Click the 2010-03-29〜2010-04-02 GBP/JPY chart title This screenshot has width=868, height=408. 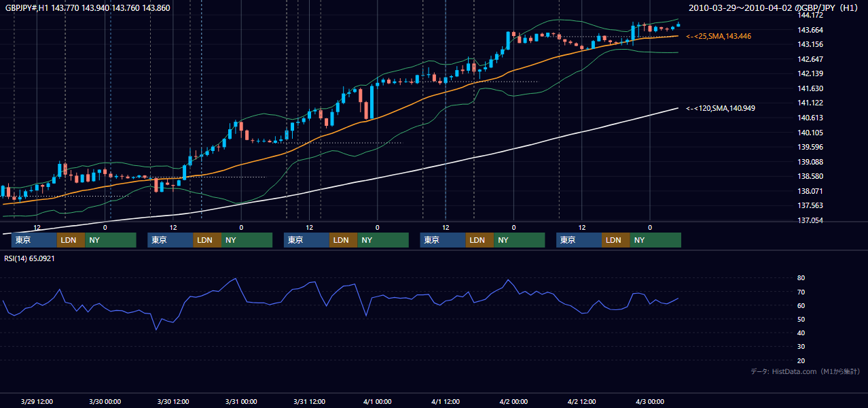774,8
